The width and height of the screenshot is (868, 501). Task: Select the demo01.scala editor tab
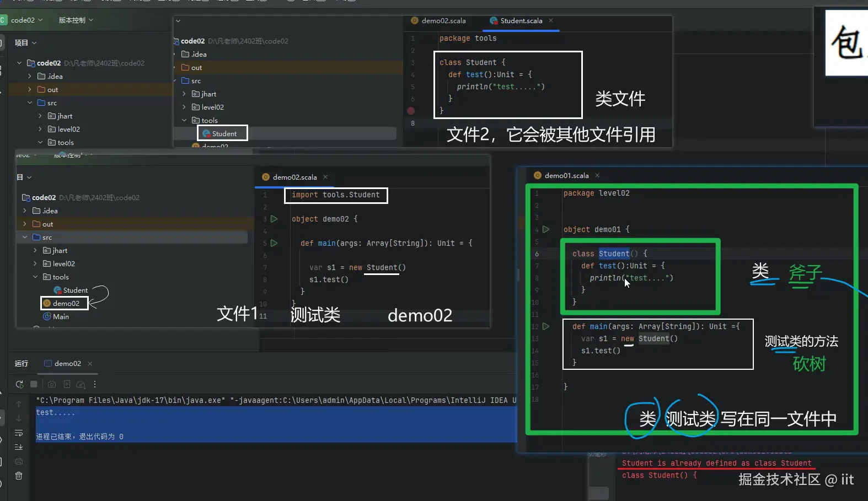pyautogui.click(x=561, y=175)
